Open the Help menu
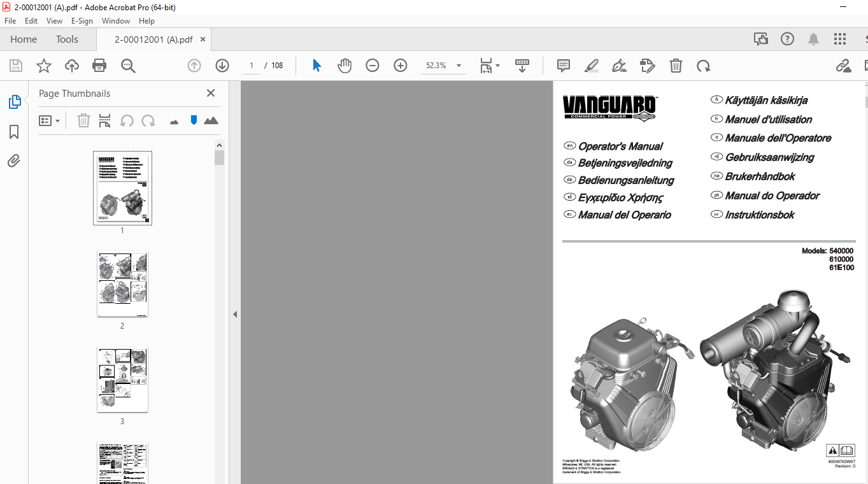The width and height of the screenshot is (868, 484). click(x=146, y=21)
